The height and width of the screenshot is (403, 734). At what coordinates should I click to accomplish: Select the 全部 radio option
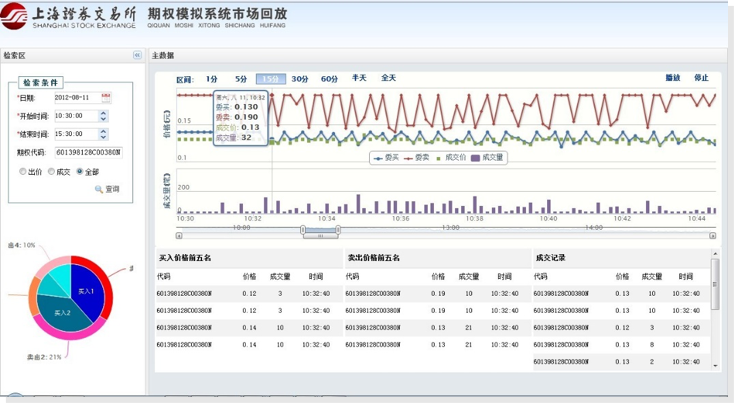[x=80, y=172]
